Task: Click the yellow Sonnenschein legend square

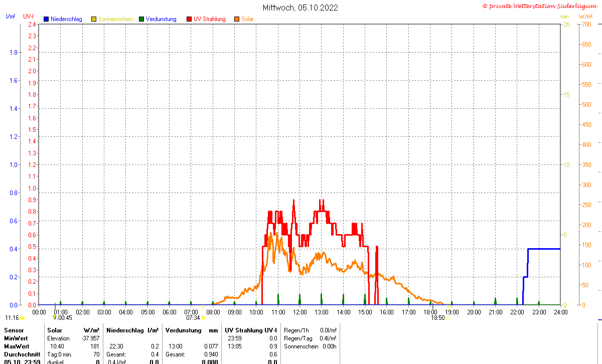Action: tap(94, 19)
